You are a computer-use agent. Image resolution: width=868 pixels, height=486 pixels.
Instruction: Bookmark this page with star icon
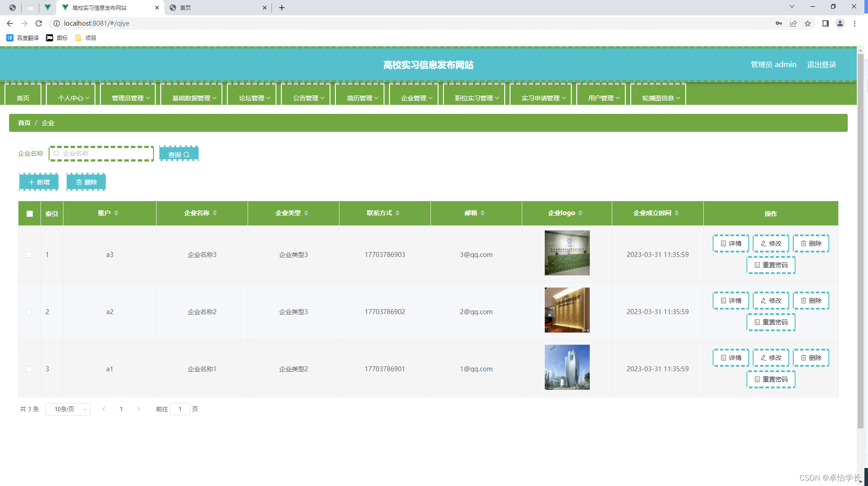808,23
